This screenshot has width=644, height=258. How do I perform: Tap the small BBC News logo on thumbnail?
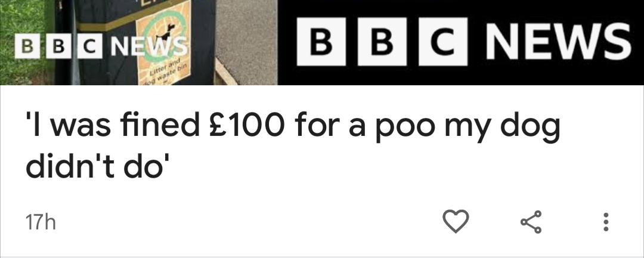pos(101,46)
